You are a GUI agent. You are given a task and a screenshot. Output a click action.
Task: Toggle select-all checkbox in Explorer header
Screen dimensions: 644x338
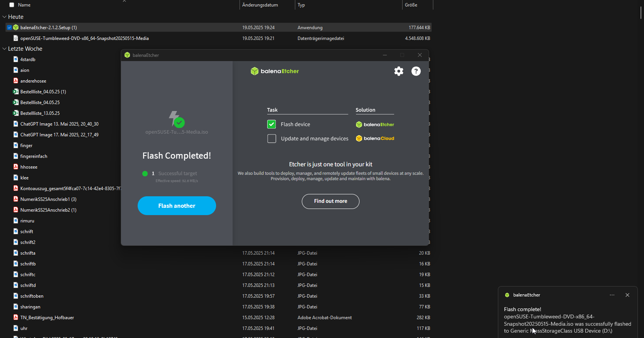click(x=12, y=5)
